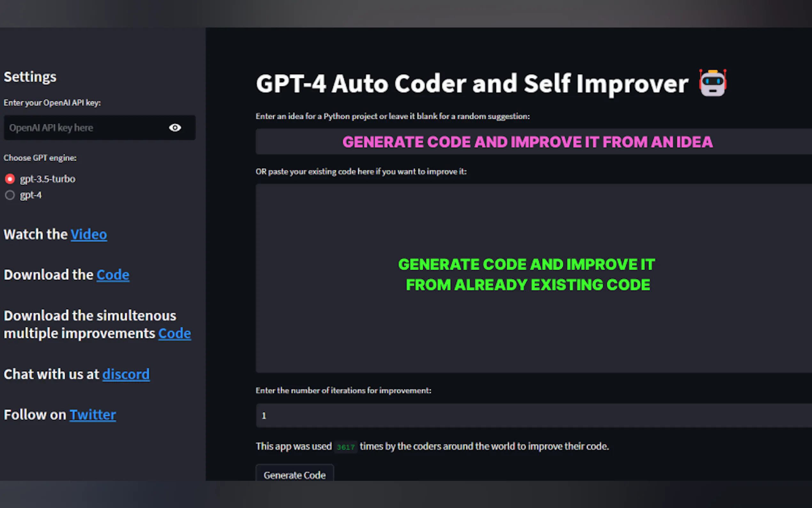The width and height of the screenshot is (812, 508).
Task: Open the Download the Code link
Action: click(x=113, y=275)
